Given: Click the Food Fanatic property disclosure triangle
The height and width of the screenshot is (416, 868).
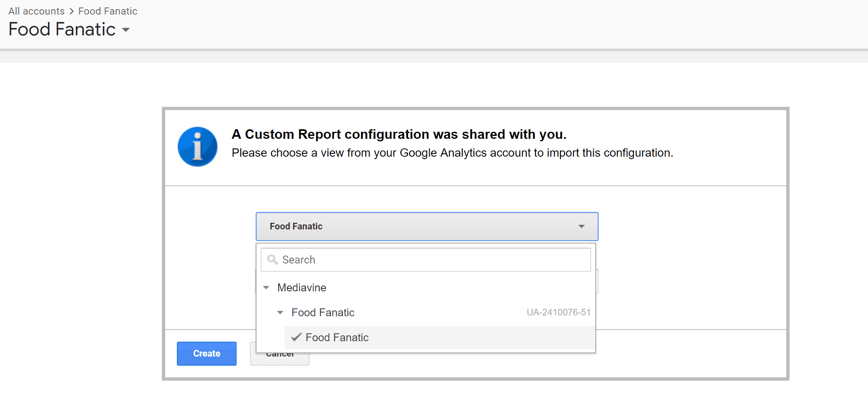Looking at the screenshot, I should tap(281, 313).
